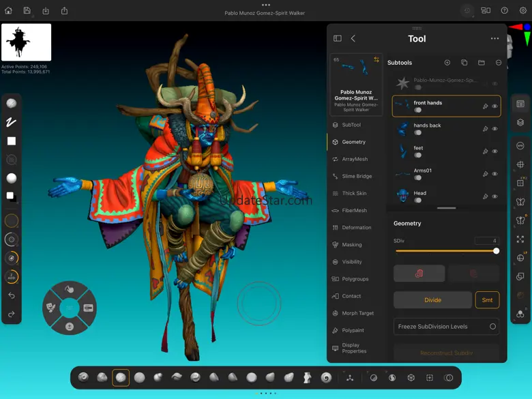Open the Deformation section
Image resolution: width=532 pixels, height=399 pixels.
point(356,228)
